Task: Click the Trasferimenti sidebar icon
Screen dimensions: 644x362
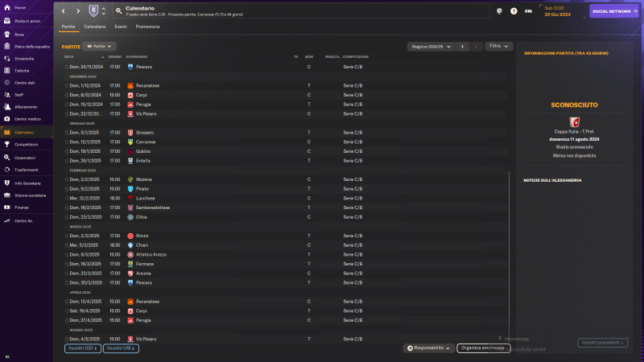Action: [6, 170]
